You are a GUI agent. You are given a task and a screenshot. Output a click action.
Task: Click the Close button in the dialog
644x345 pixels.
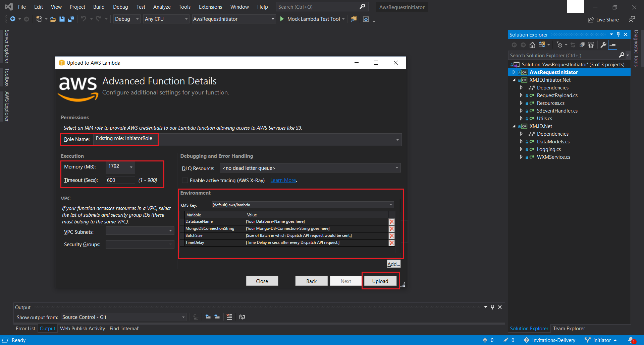click(x=262, y=281)
